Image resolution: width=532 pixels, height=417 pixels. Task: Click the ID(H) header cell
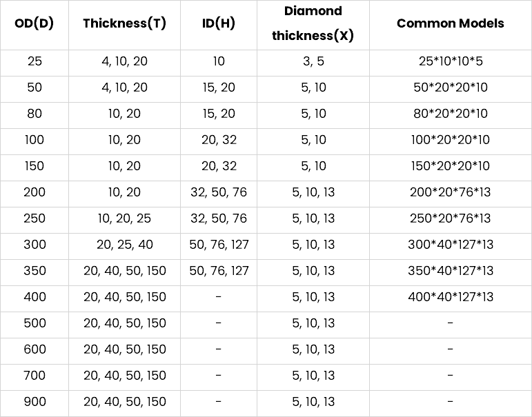[x=219, y=23]
